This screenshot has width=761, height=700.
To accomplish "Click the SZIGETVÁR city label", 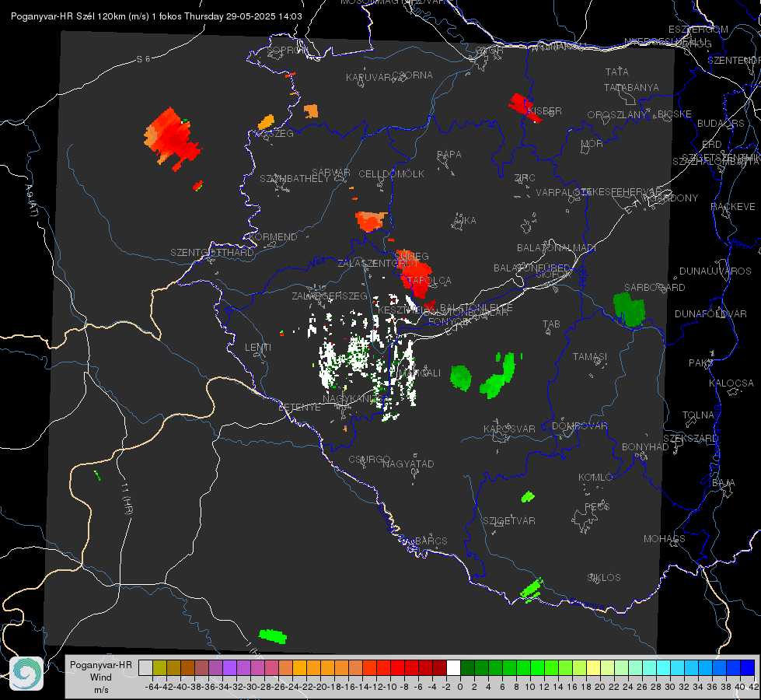I will click(508, 521).
